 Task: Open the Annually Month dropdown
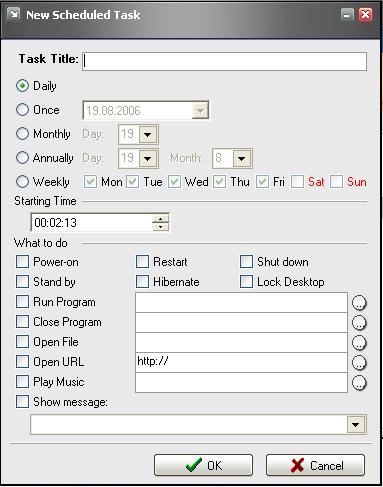[242, 158]
